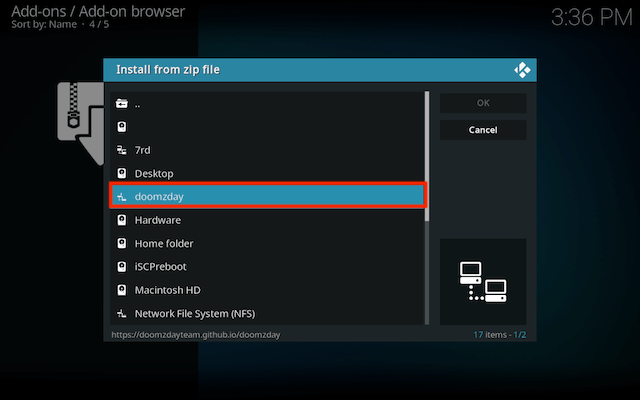
Task: Select the unnamed drive icon row
Action: pos(267,127)
